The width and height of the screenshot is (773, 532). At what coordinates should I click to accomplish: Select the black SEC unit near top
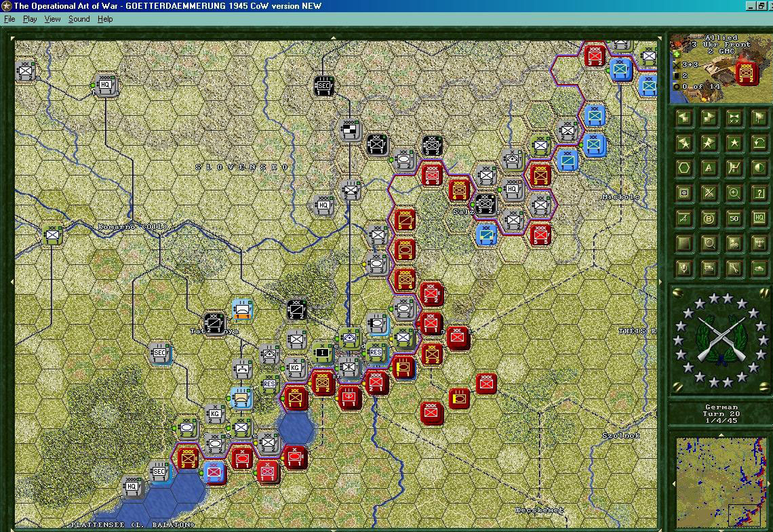[x=324, y=85]
